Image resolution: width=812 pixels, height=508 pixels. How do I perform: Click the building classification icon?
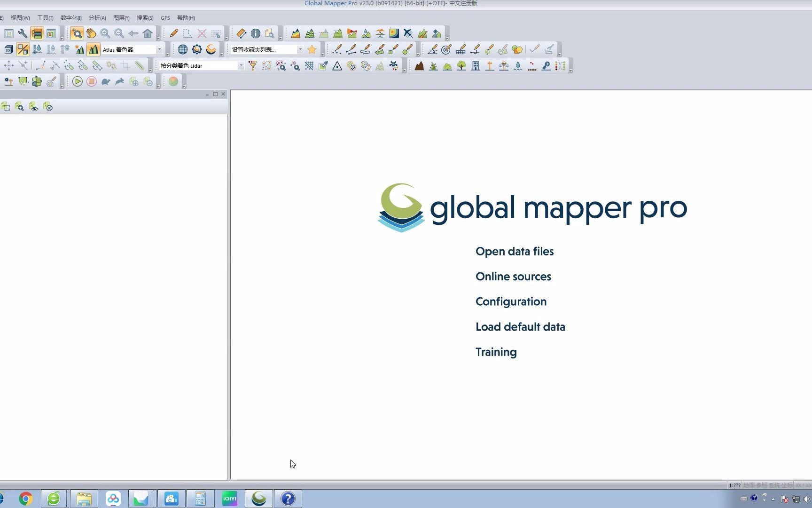[x=476, y=66]
